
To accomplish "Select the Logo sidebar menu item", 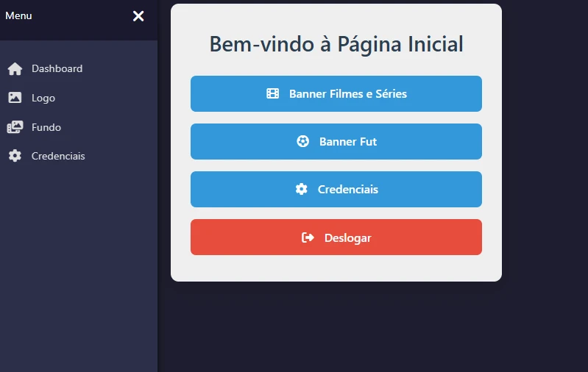I will pos(43,98).
